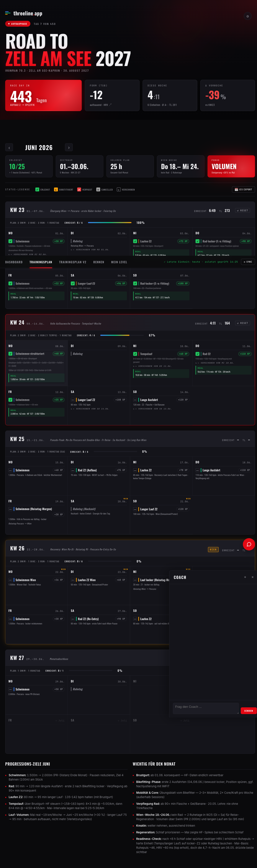Open settings via the gear icon
The image size is (257, 868).
click(247, 16)
